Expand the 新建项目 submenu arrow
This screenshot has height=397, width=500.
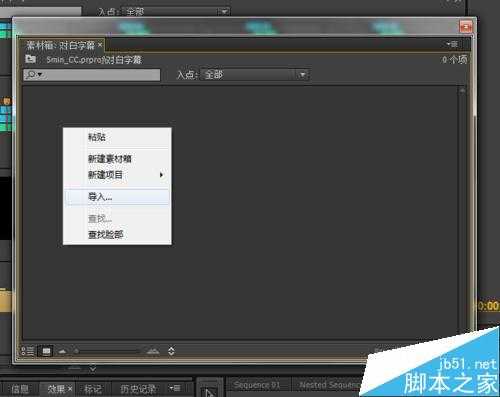click(161, 175)
